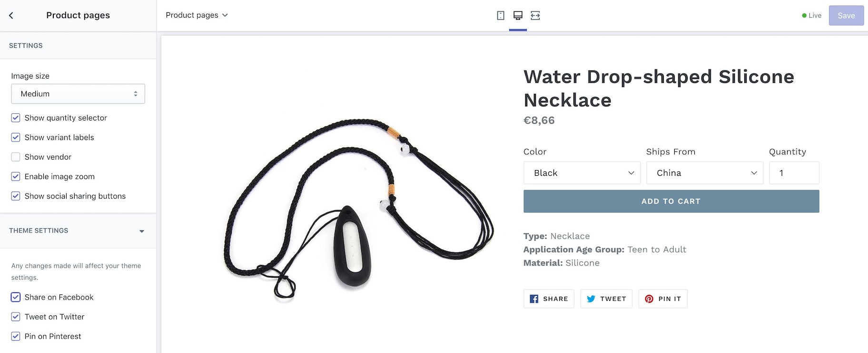868x353 pixels.
Task: Enable the Show vendor checkbox
Action: [16, 157]
